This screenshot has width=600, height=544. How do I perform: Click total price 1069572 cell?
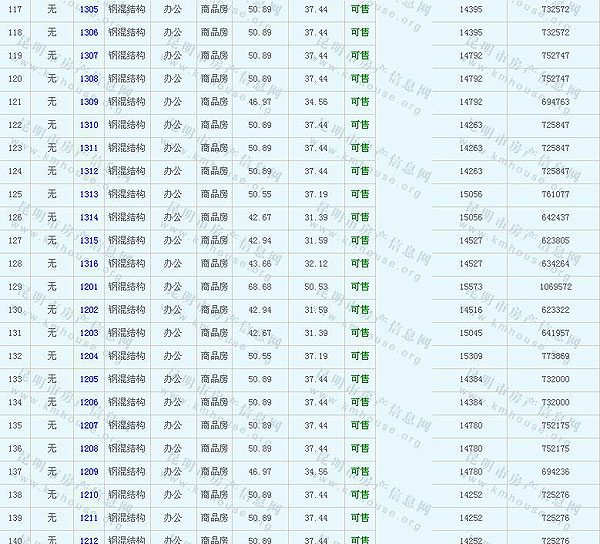pyautogui.click(x=554, y=287)
